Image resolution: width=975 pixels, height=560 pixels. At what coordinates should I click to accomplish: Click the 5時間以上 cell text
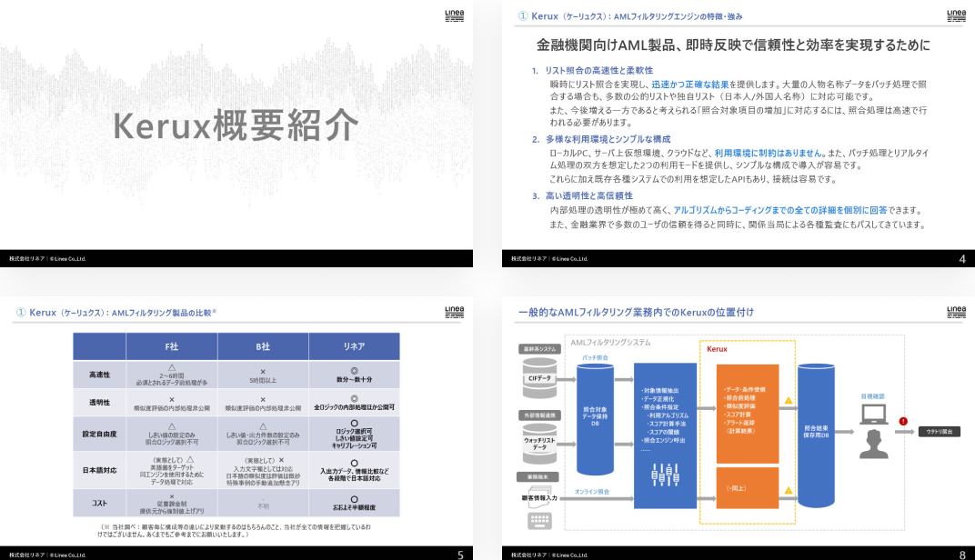coord(263,380)
